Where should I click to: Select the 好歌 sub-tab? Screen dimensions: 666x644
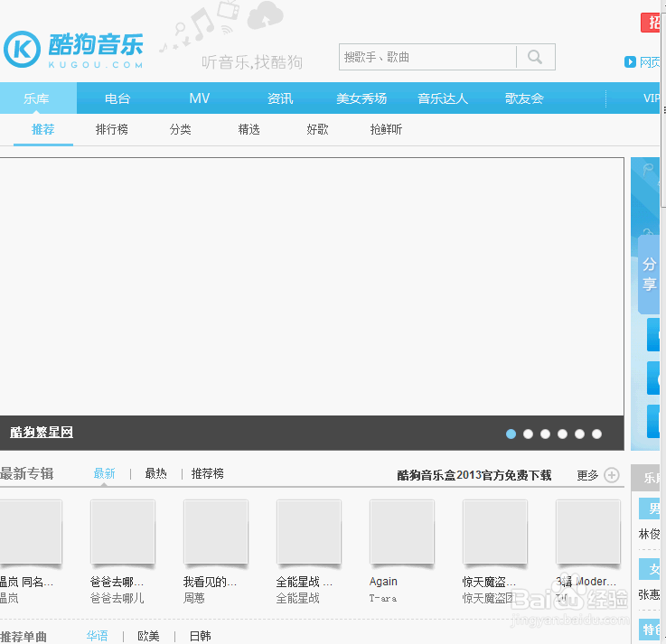point(317,129)
